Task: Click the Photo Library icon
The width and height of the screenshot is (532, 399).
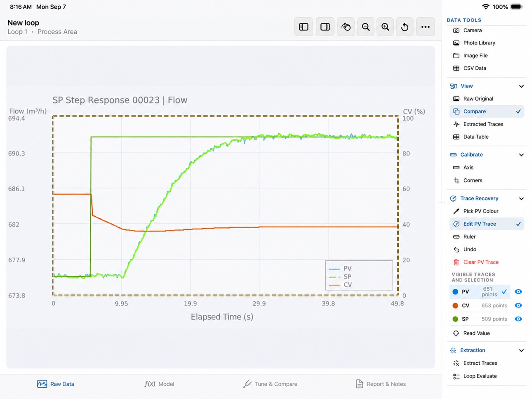Action: (456, 43)
